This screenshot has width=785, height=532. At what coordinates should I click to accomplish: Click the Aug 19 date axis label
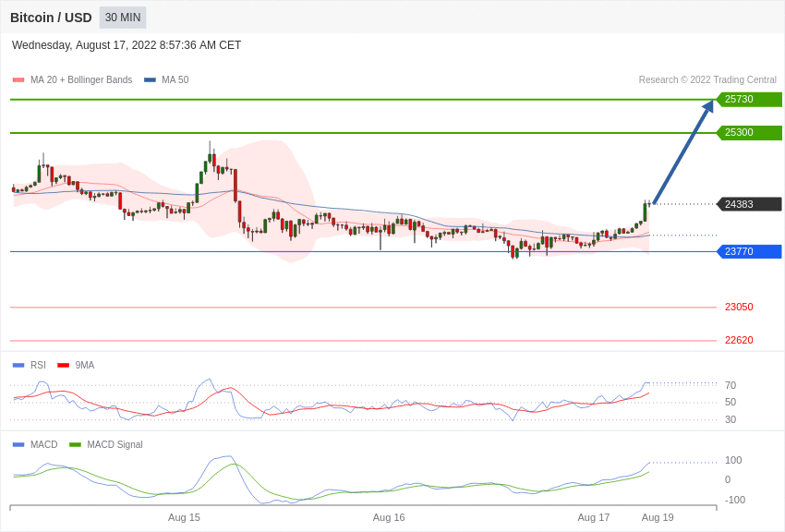(x=658, y=517)
